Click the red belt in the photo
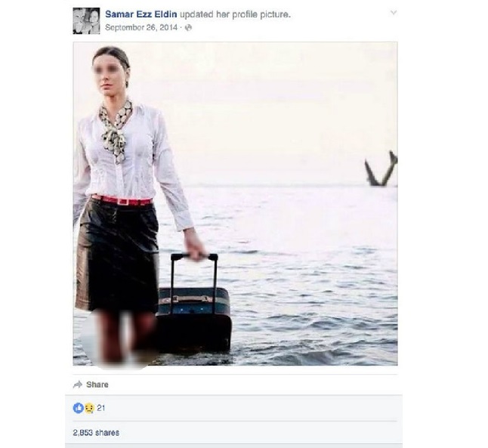The height and width of the screenshot is (448, 488). pyautogui.click(x=122, y=200)
